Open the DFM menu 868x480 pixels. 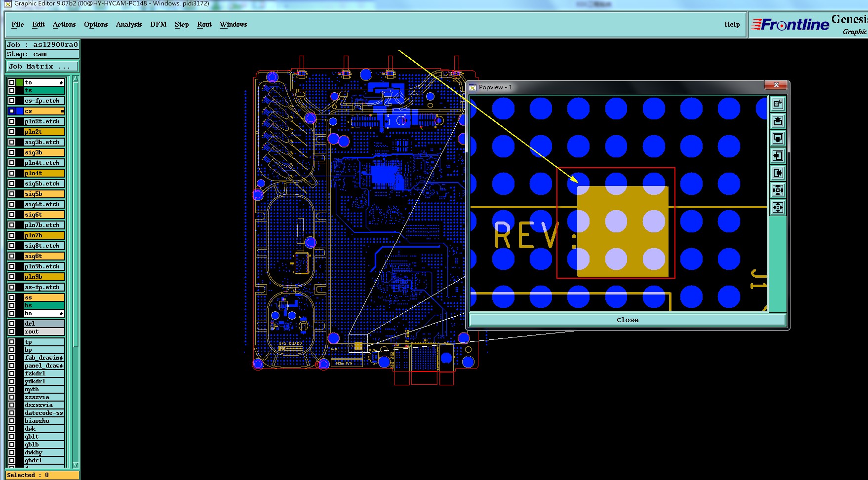[x=158, y=24]
